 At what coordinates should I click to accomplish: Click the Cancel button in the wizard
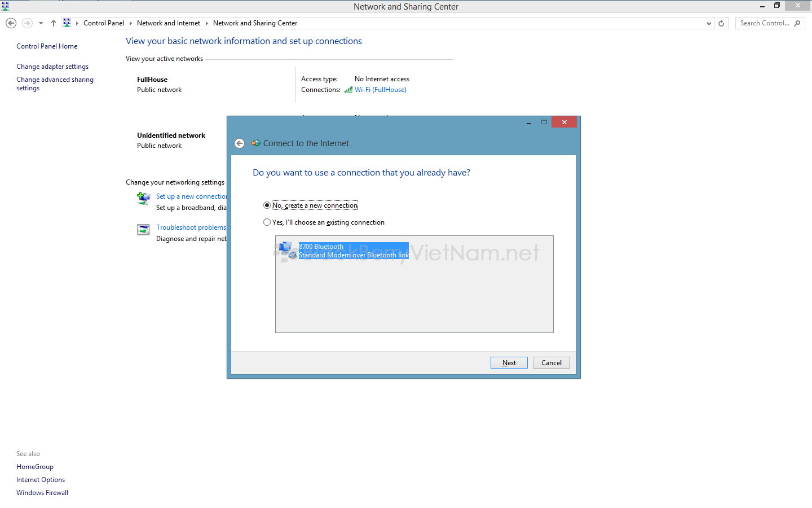coord(551,363)
